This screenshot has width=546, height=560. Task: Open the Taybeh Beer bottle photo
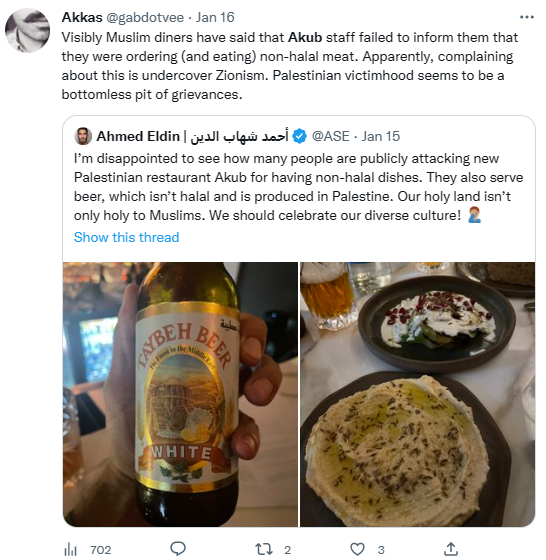coord(180,394)
